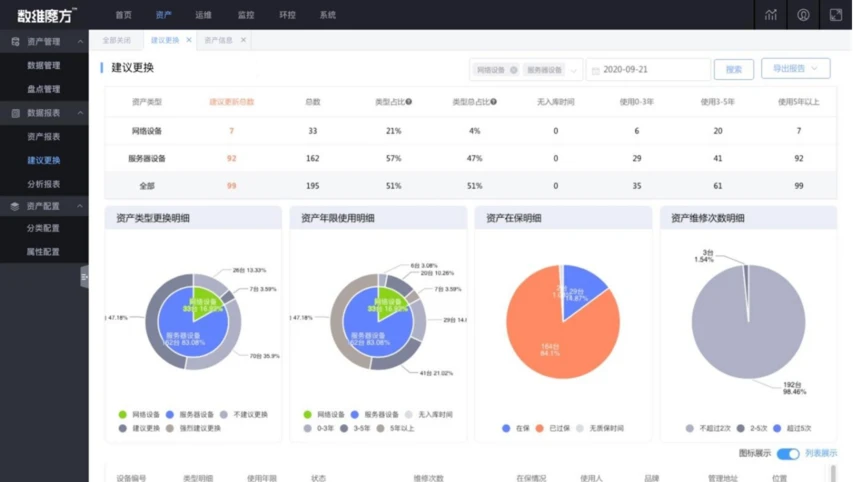Image resolution: width=853 pixels, height=482 pixels.
Task: Select 资产 in top navigation
Action: tap(163, 15)
